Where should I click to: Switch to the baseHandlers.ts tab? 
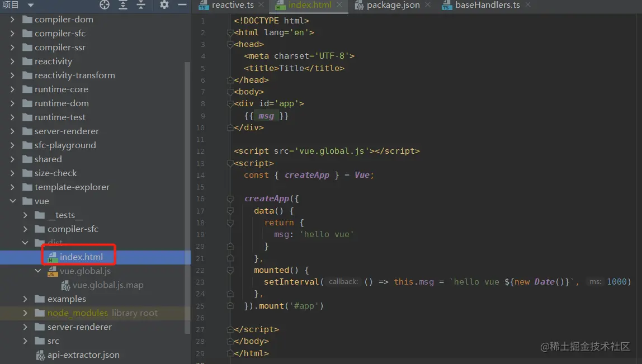click(x=487, y=5)
